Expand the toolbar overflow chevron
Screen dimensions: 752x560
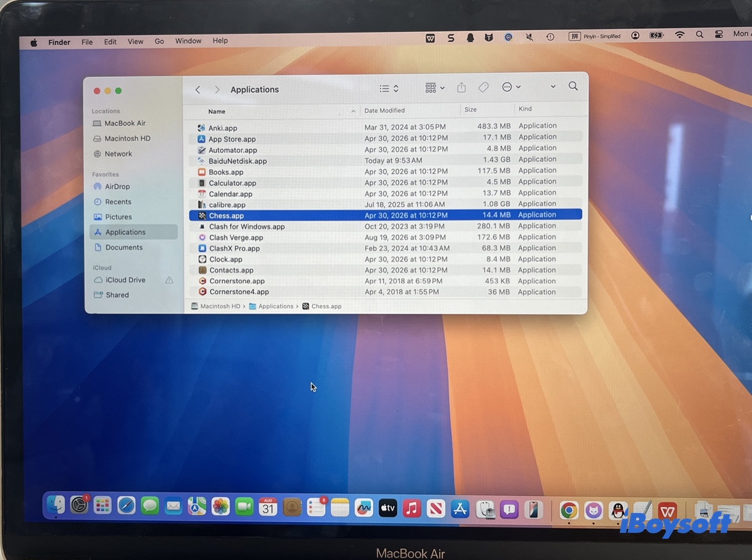tap(553, 86)
